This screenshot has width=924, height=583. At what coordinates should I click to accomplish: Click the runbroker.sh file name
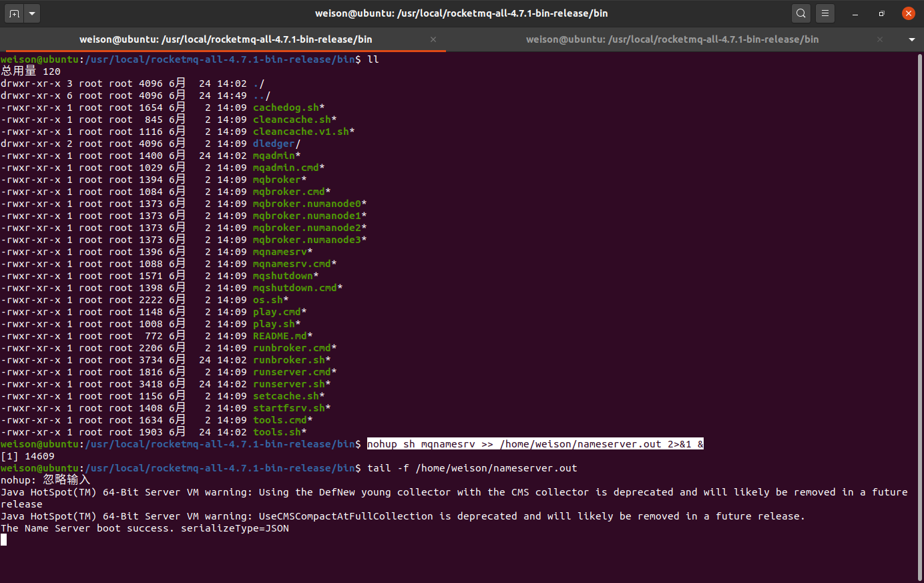pos(289,360)
